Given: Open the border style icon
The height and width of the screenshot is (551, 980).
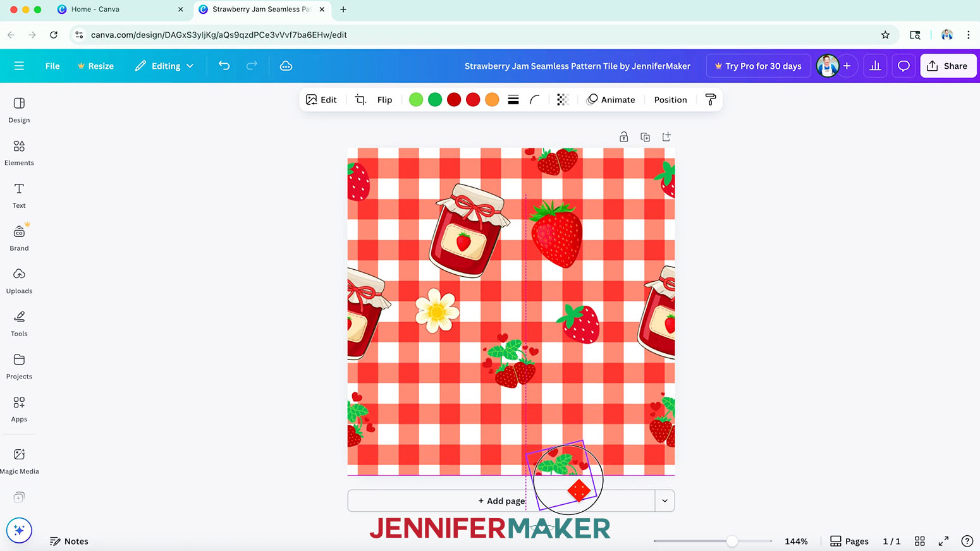Looking at the screenshot, I should (x=513, y=100).
